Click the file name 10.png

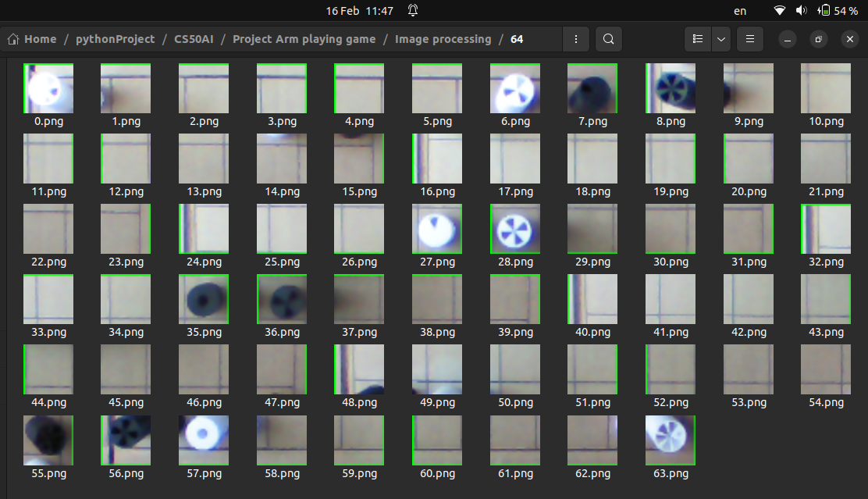pos(827,121)
